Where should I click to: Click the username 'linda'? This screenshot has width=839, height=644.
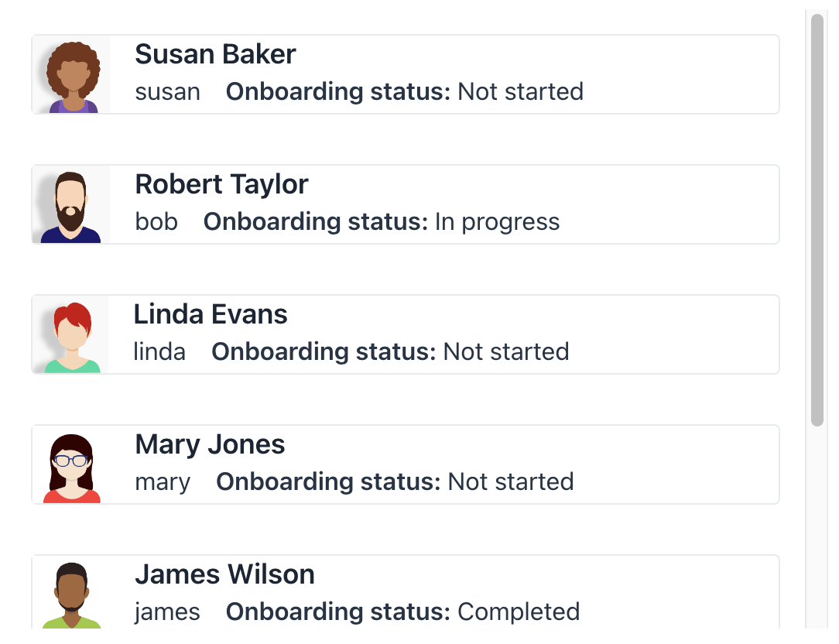pos(159,352)
